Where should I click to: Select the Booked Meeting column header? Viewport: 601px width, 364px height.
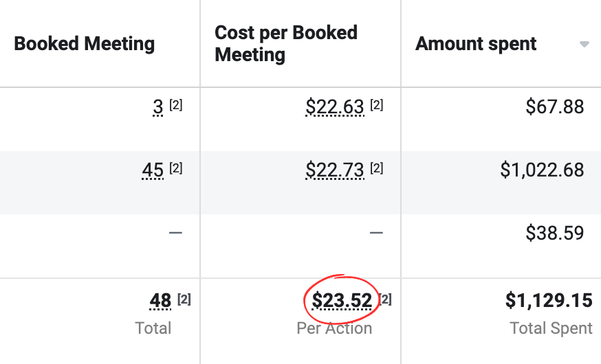[x=85, y=44]
